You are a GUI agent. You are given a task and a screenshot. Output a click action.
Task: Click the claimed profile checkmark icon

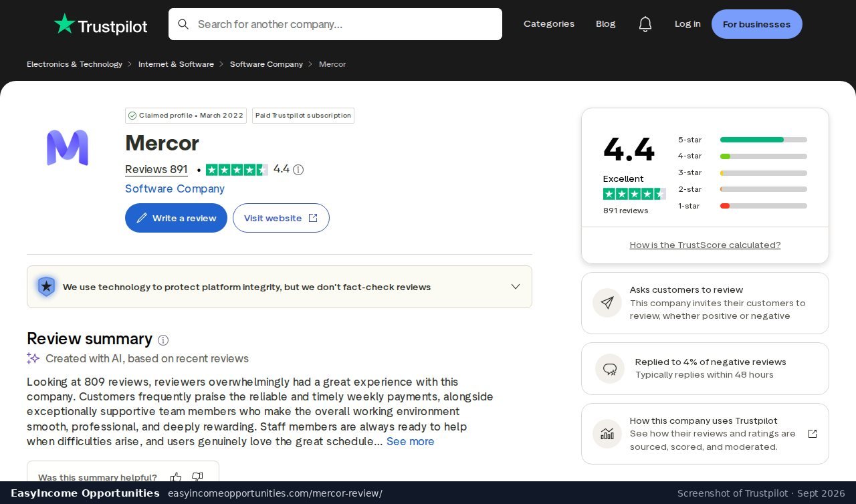[132, 116]
